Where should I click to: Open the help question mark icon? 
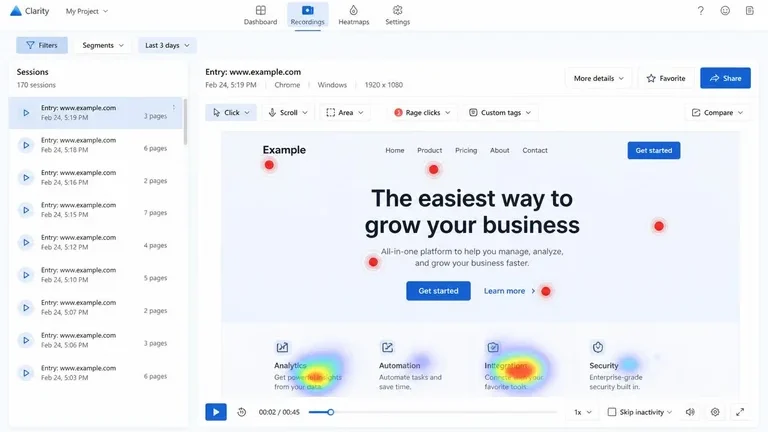coord(700,11)
